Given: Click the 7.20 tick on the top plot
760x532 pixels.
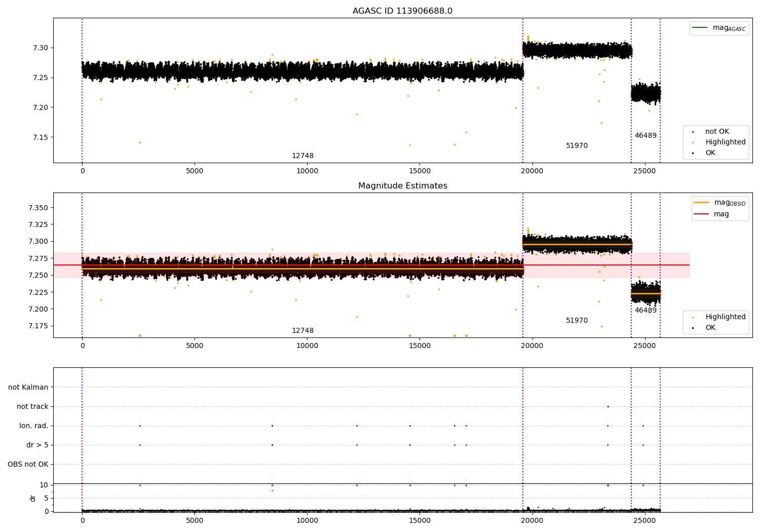Looking at the screenshot, I should [41, 107].
